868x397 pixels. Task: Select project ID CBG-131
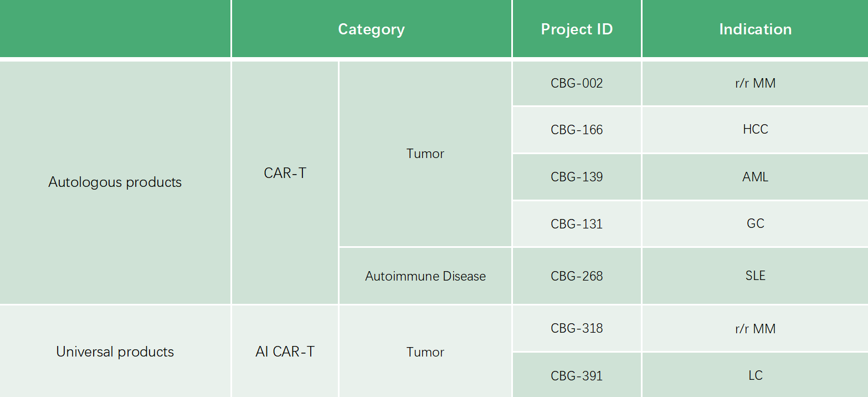tap(577, 223)
